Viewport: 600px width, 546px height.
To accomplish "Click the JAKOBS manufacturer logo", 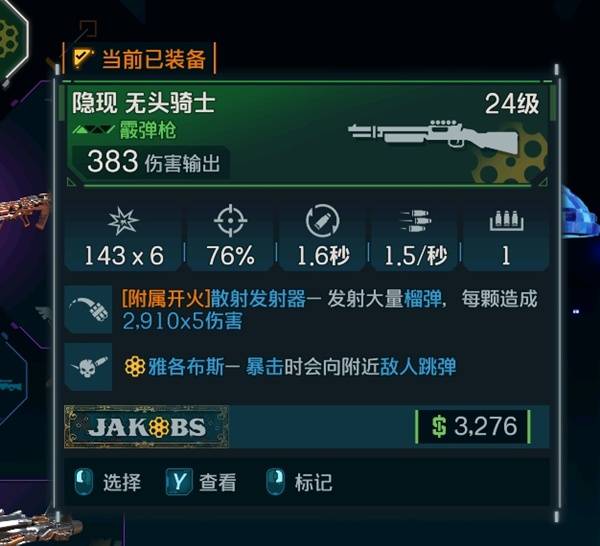I will (x=147, y=427).
